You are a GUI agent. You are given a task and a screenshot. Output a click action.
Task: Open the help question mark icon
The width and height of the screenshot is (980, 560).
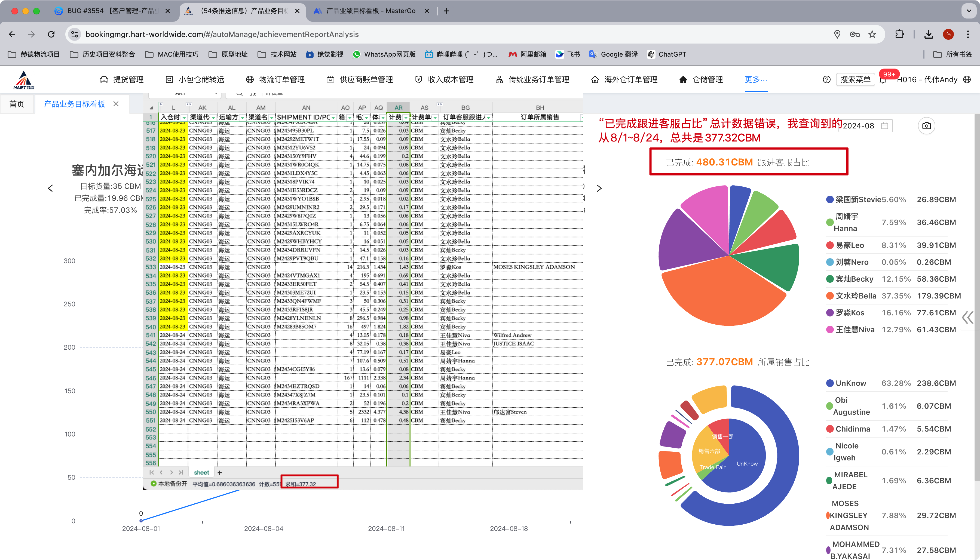pyautogui.click(x=826, y=80)
